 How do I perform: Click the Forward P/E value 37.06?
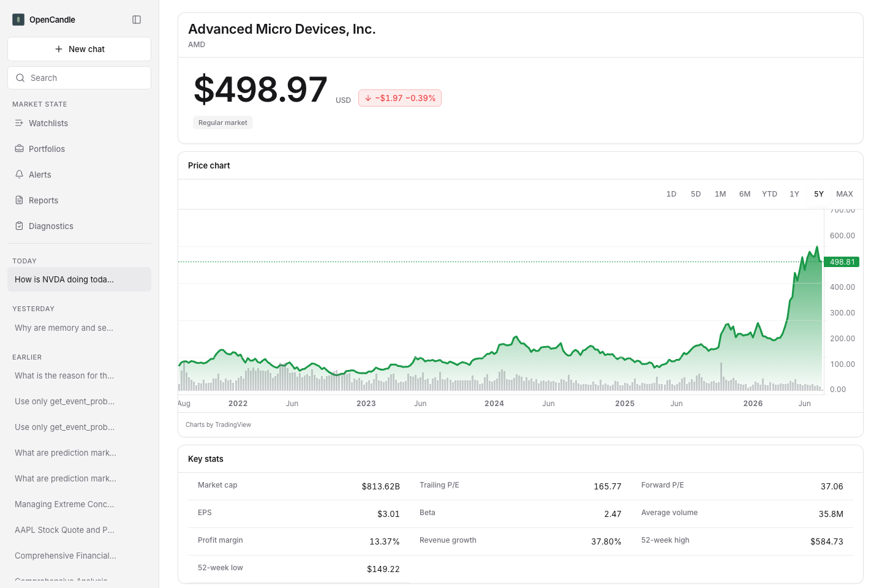832,486
